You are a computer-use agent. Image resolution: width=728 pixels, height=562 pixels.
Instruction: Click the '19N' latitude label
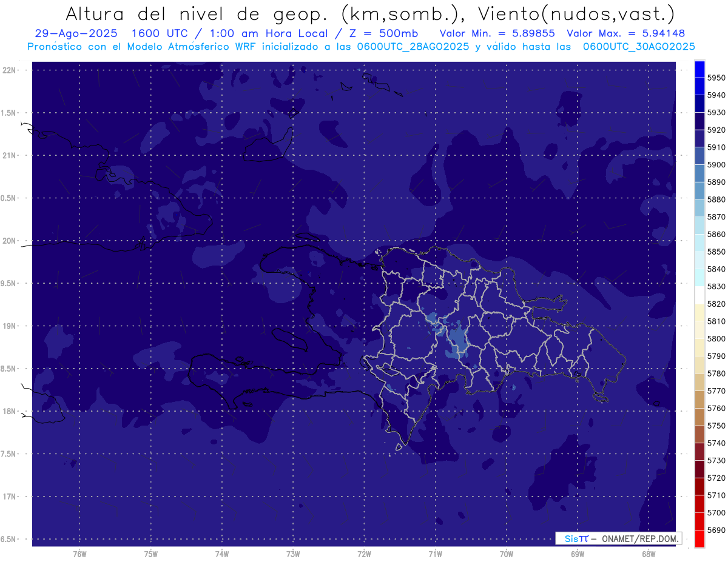point(10,326)
